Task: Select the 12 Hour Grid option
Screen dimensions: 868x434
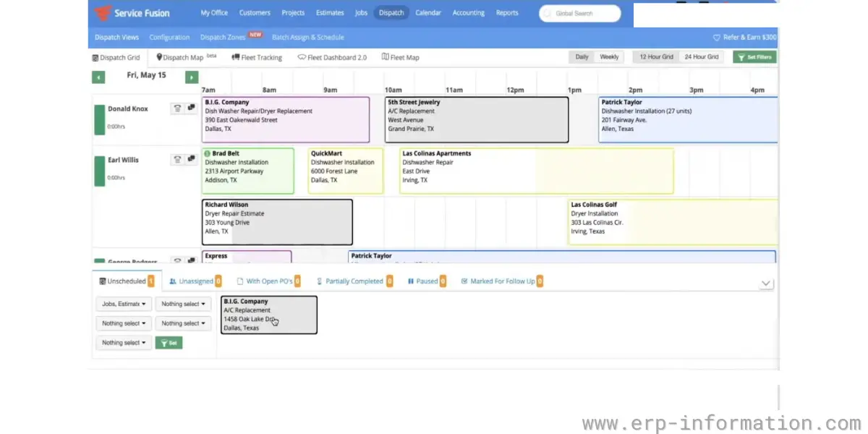Action: [656, 57]
